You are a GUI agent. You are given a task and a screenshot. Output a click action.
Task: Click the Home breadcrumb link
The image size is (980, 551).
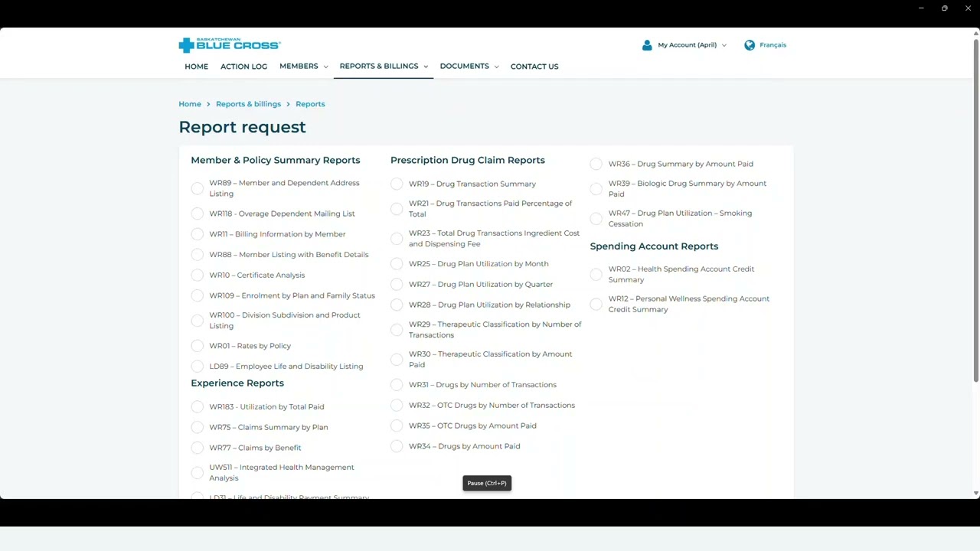[x=190, y=104]
